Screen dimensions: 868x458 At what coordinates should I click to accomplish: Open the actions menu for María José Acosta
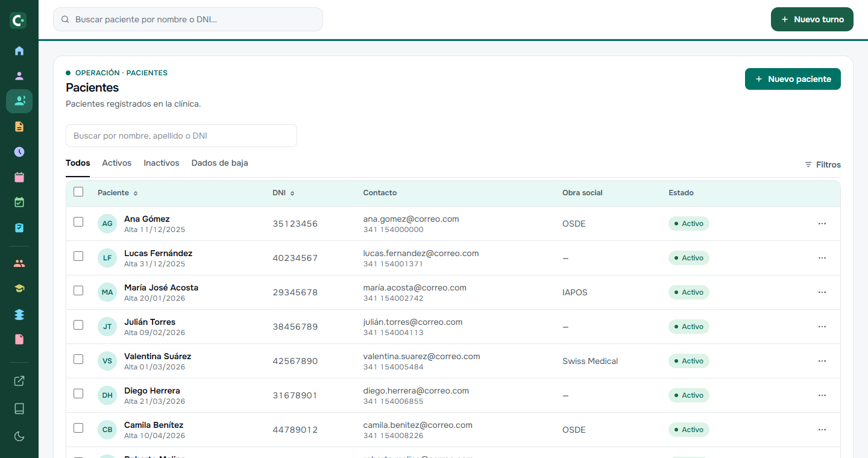point(822,292)
